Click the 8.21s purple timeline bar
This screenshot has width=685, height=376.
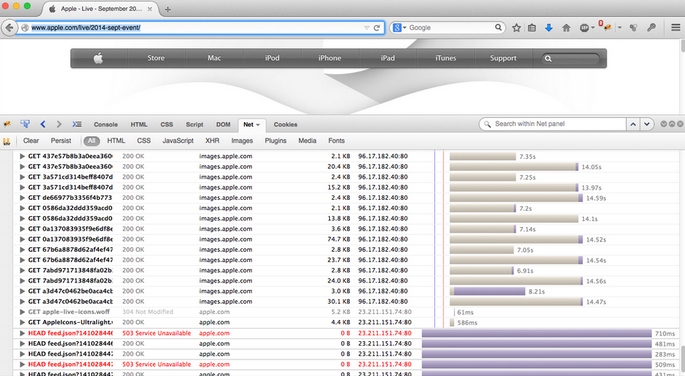489,291
